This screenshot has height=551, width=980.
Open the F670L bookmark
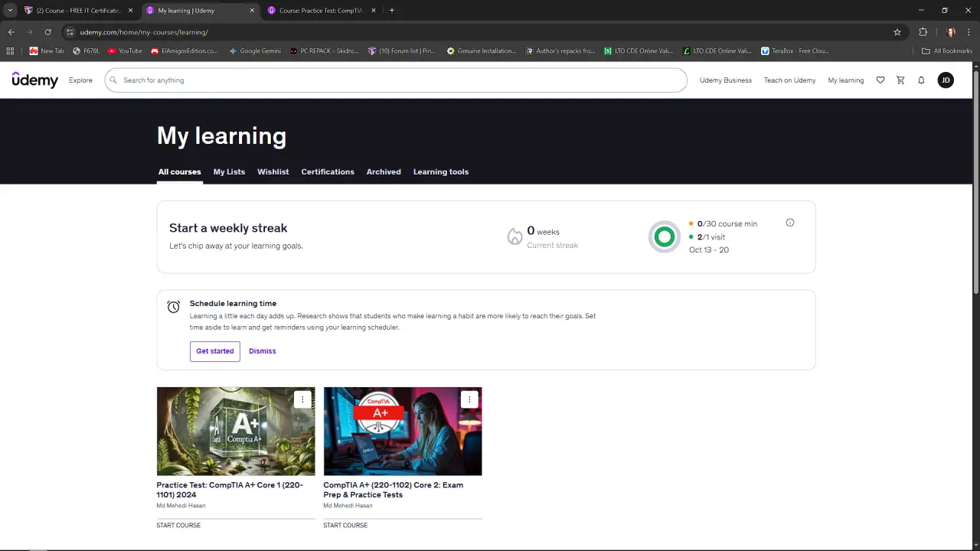point(87,51)
